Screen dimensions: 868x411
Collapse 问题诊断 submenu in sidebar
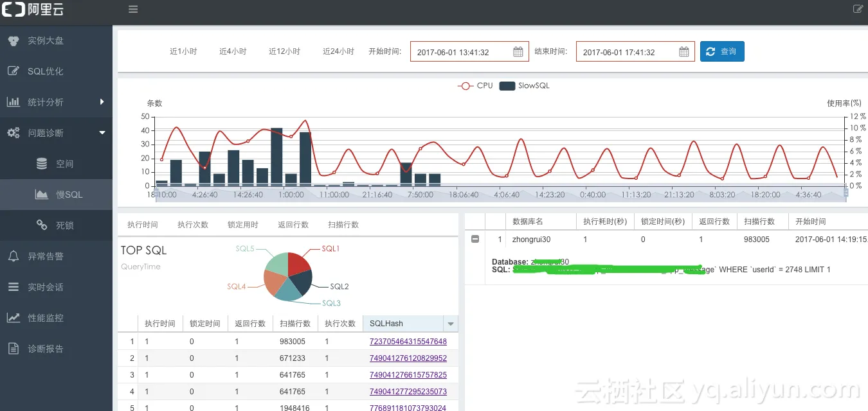click(x=102, y=133)
